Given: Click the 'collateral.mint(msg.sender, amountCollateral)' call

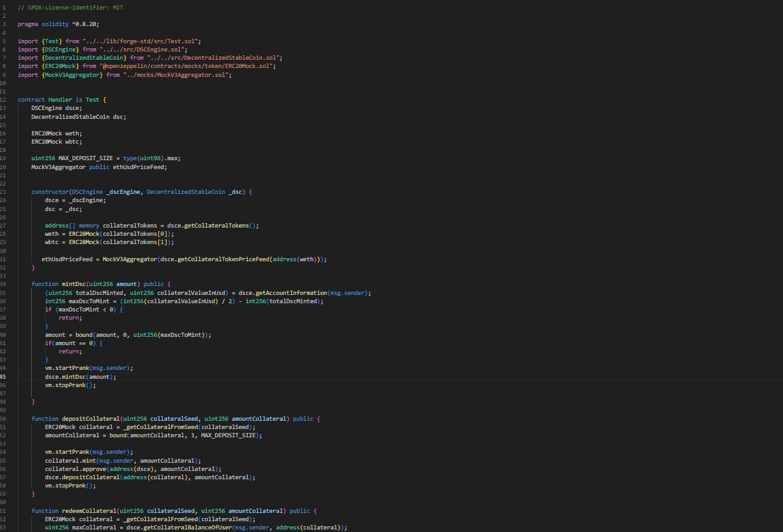Looking at the screenshot, I should pyautogui.click(x=123, y=460).
